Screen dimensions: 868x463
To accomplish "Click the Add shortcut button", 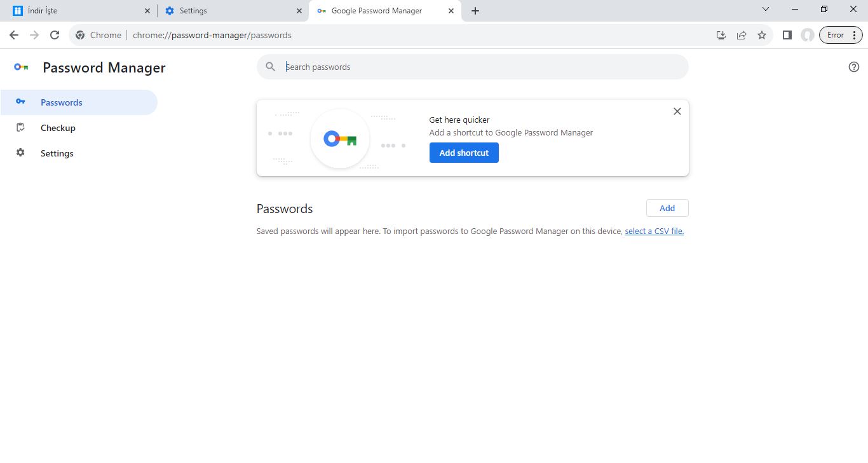I will click(x=464, y=153).
